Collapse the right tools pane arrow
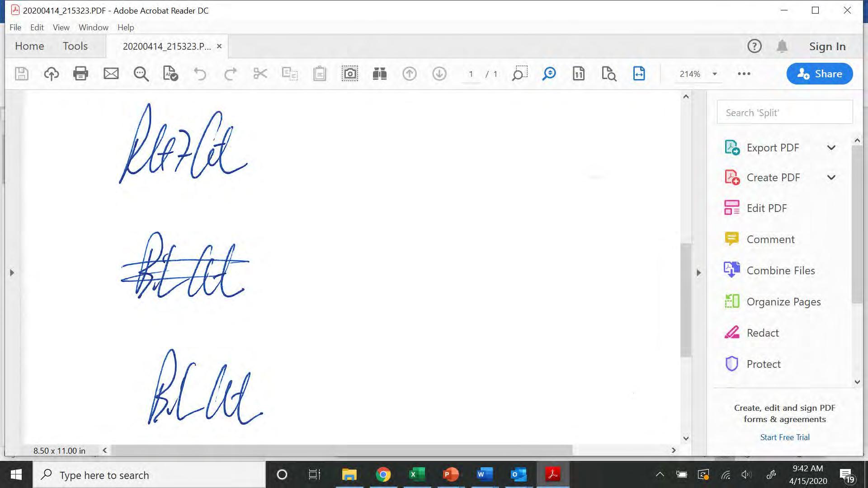Image resolution: width=868 pixels, height=488 pixels. pyautogui.click(x=698, y=272)
